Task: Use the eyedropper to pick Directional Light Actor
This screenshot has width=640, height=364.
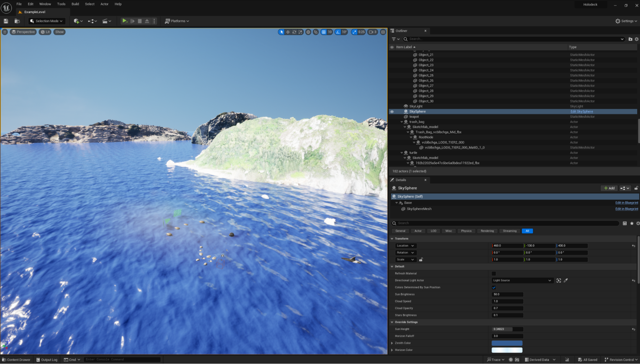Action: (x=566, y=281)
